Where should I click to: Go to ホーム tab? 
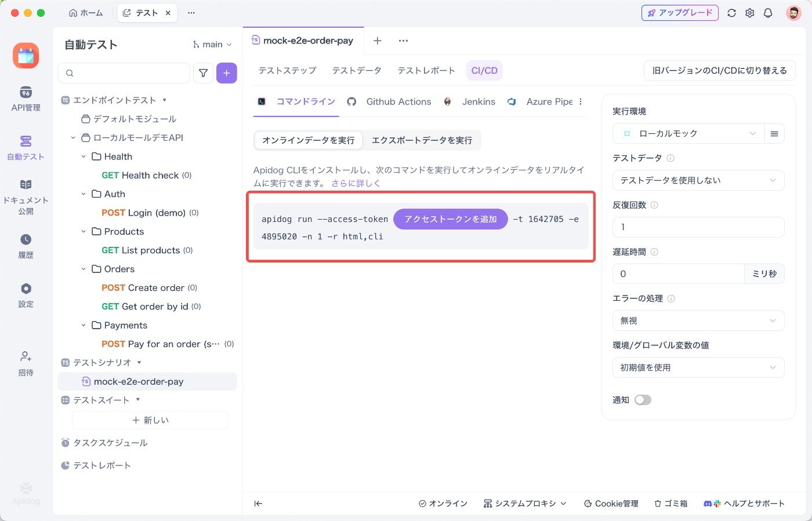(x=86, y=13)
